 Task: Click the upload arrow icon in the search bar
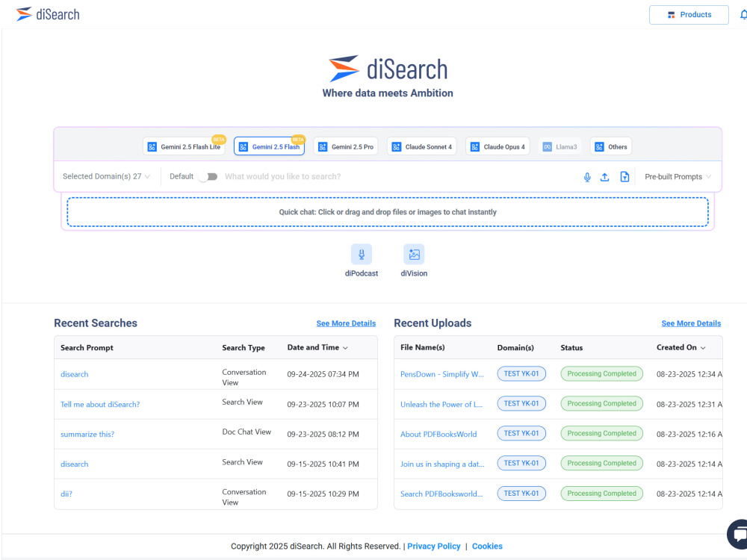tap(604, 177)
